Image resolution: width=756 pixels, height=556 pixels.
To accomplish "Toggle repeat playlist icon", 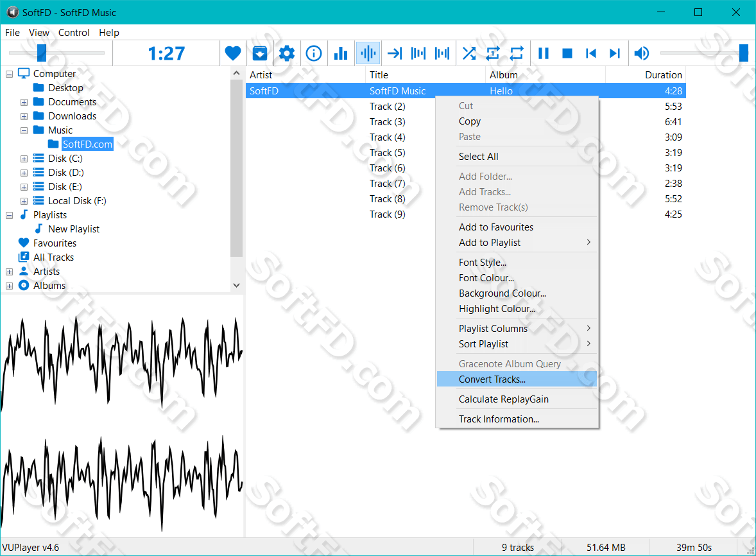I will click(517, 53).
